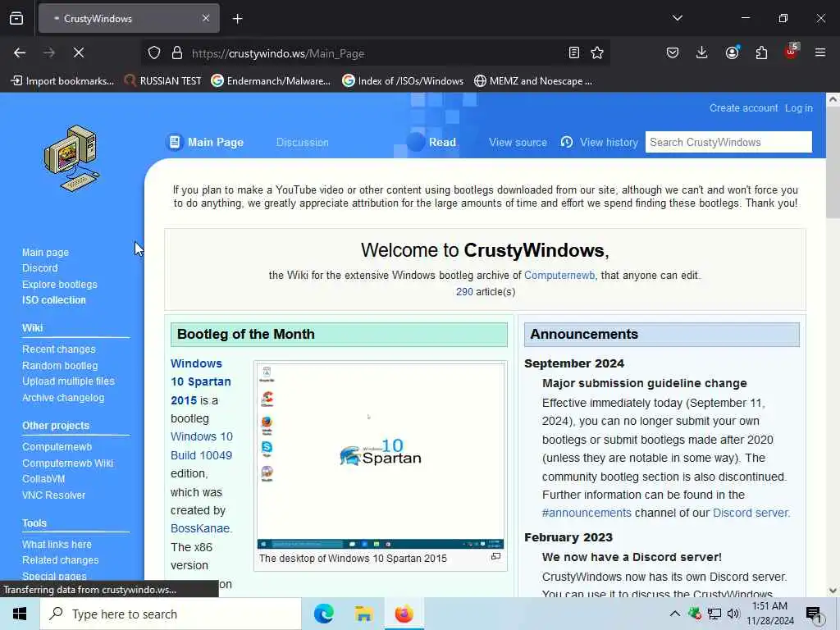Bookmark this page with the star icon
Viewport: 840px width, 630px height.
point(597,52)
